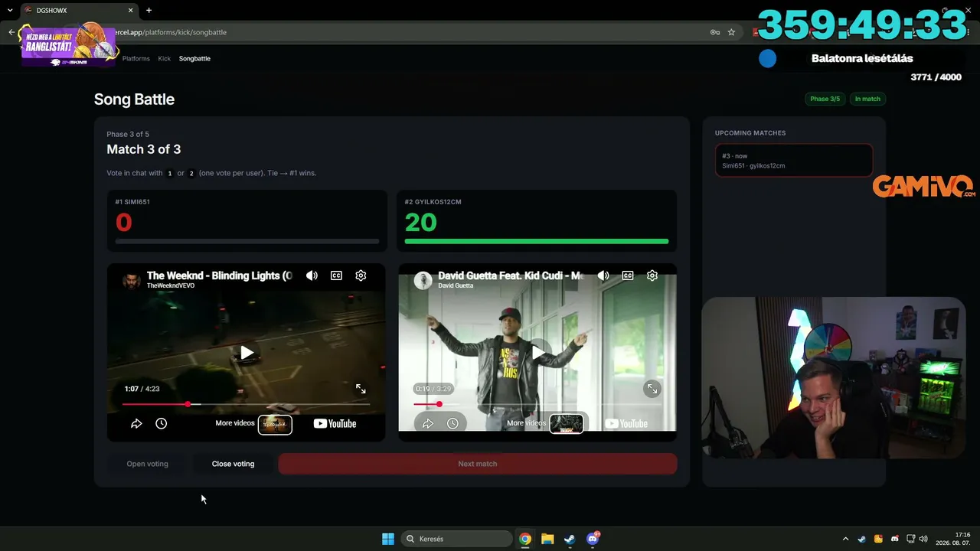
Task: Open the volume control in system tray
Action: (x=923, y=539)
